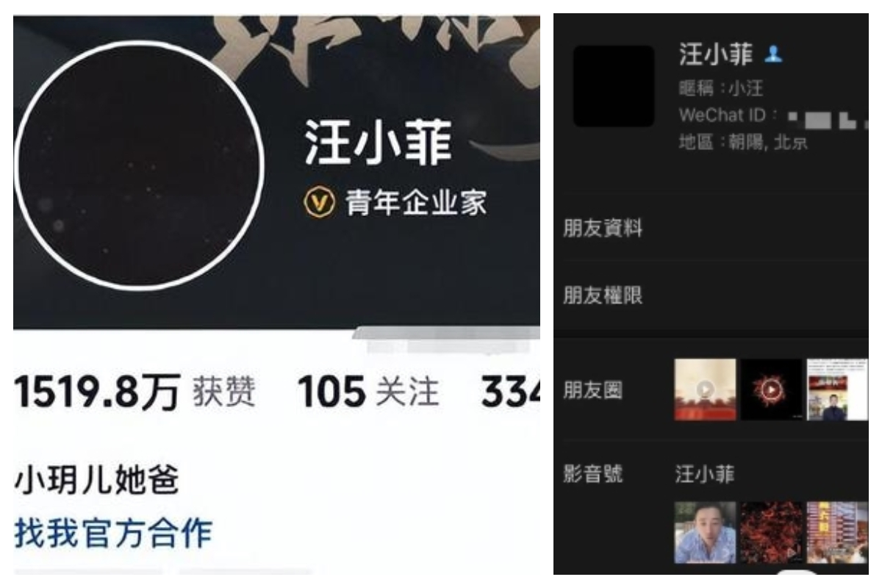This screenshot has height=588, width=882.
Task: Play the first Moments video thumbnail
Action: 705,390
